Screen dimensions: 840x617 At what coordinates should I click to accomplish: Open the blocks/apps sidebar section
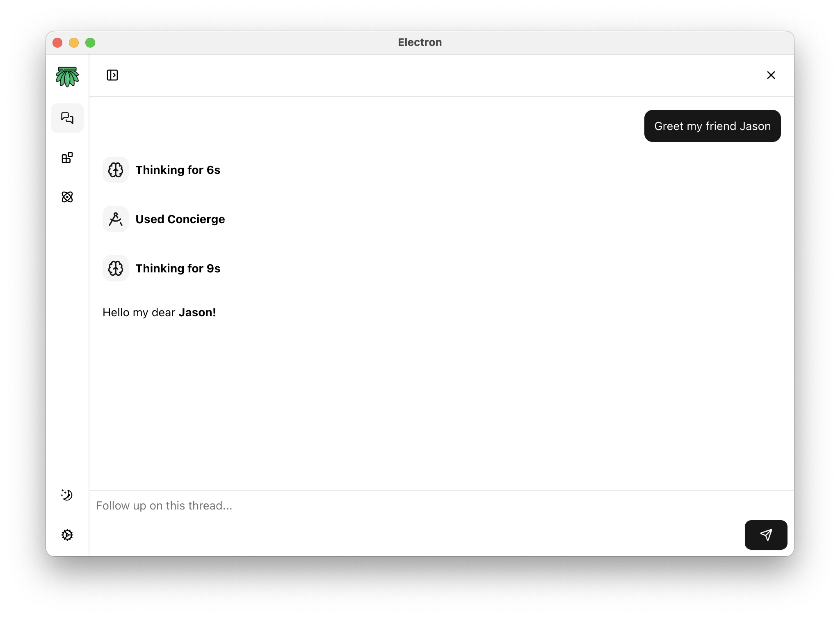pyautogui.click(x=67, y=158)
